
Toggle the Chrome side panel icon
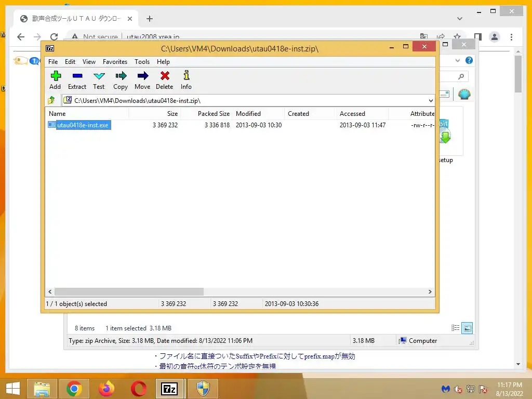[x=478, y=37]
